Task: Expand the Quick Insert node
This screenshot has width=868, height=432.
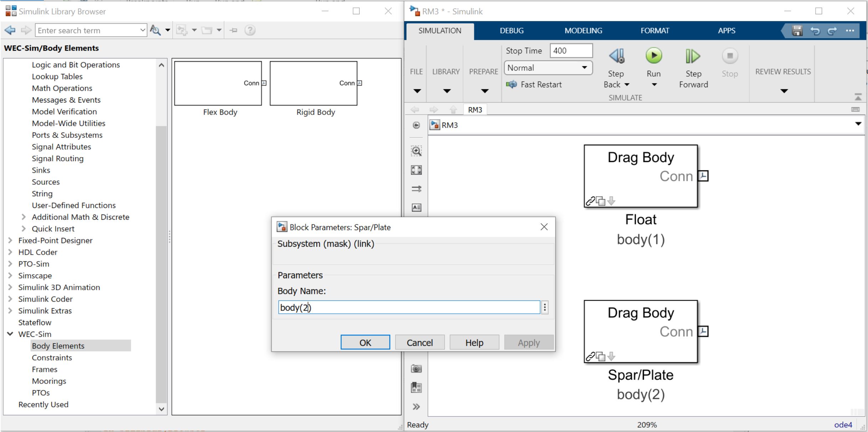Action: click(24, 229)
